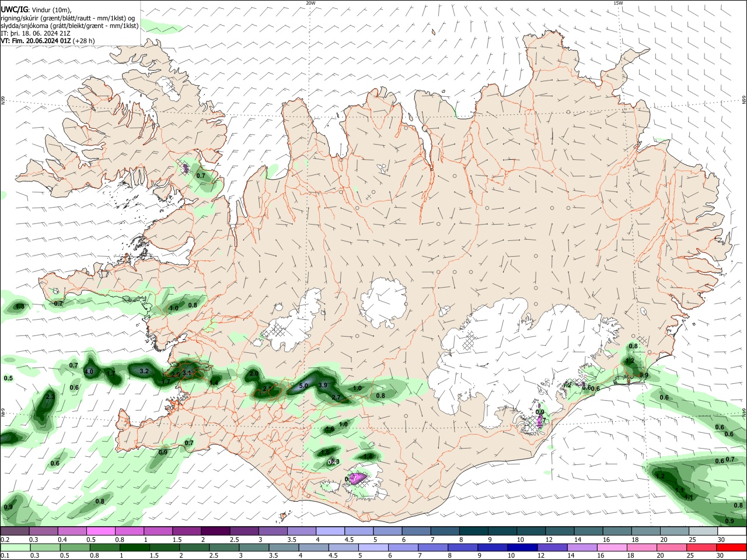Click the 0.1 label under the bottom legend row
Image resolution: width=747 pixels, height=560 pixels.
(x=5, y=556)
